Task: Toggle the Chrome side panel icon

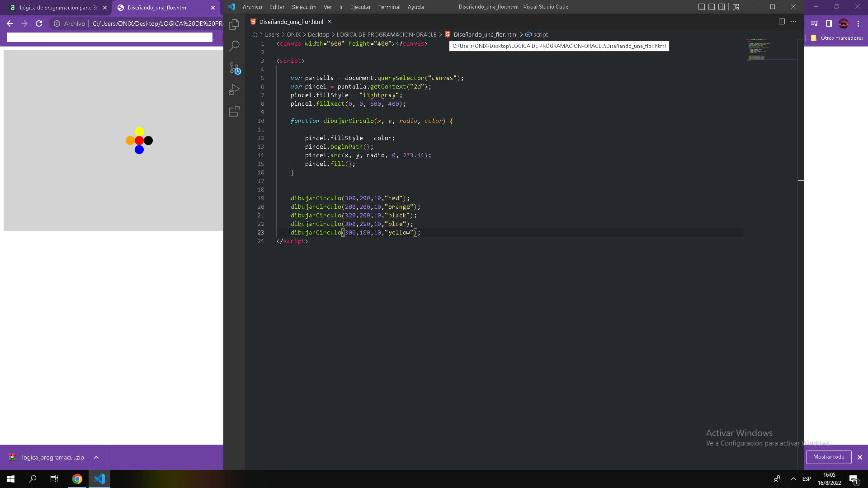Action: point(829,23)
